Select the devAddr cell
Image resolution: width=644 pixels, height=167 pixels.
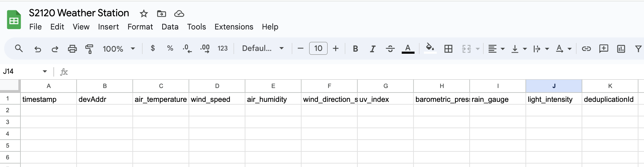(x=105, y=99)
